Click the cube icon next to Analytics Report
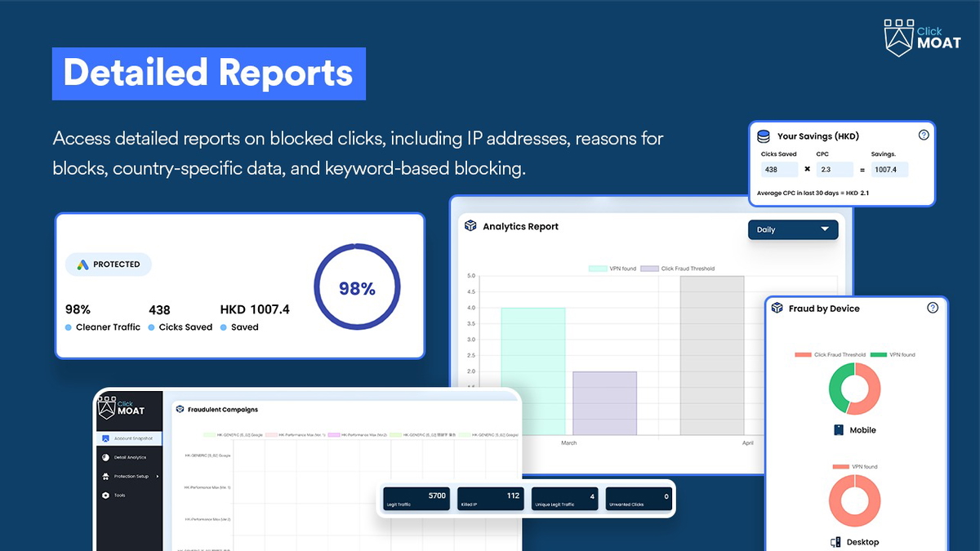 [470, 226]
